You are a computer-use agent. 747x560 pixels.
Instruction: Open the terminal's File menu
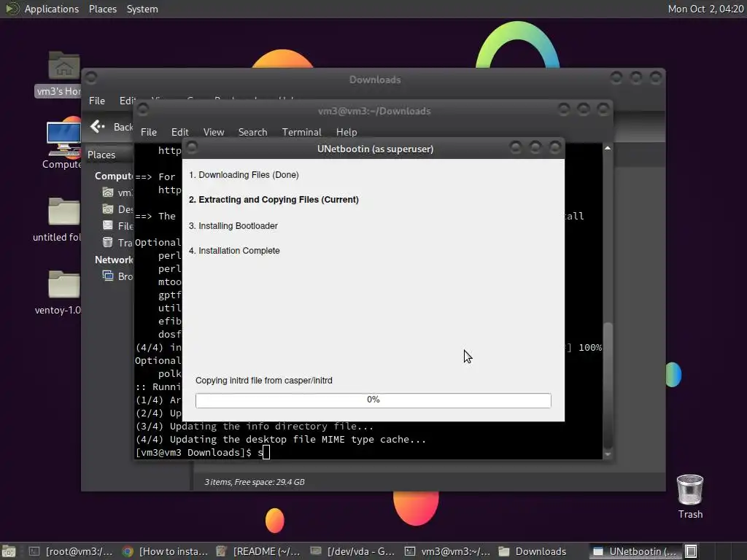pyautogui.click(x=149, y=132)
